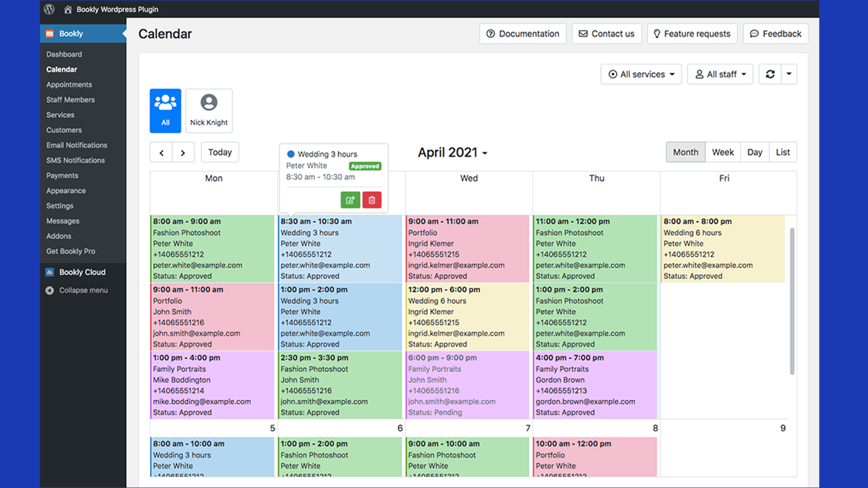Go to previous month arrow
The image size is (868, 488).
(x=161, y=153)
